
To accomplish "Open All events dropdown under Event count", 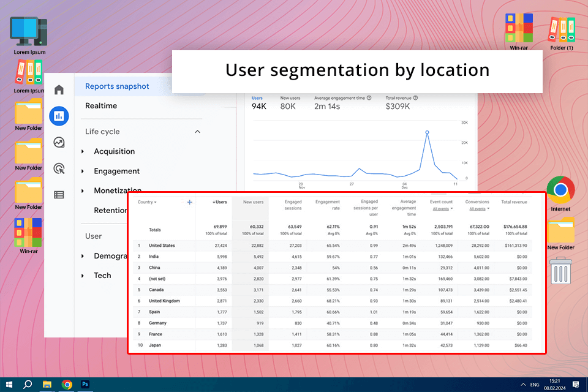I will [442, 209].
